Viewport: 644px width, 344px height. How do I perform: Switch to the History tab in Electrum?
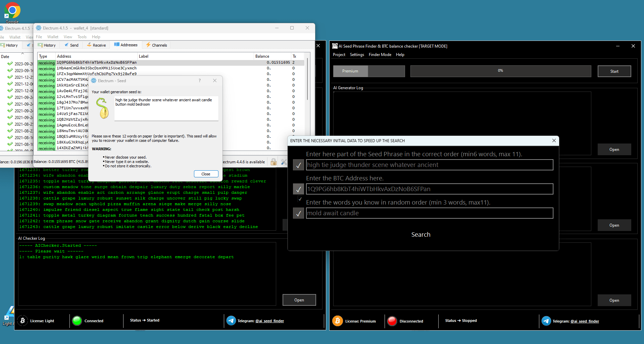point(47,45)
